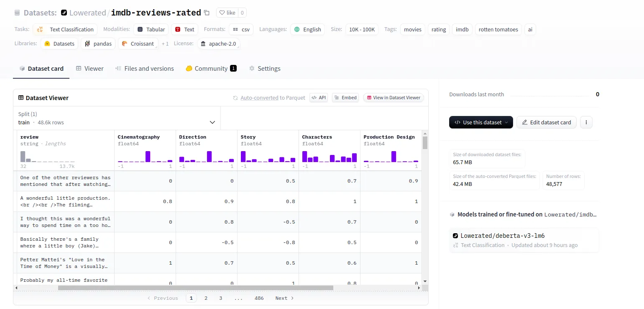Open the Lowerated organization avatar icon

coord(64,13)
